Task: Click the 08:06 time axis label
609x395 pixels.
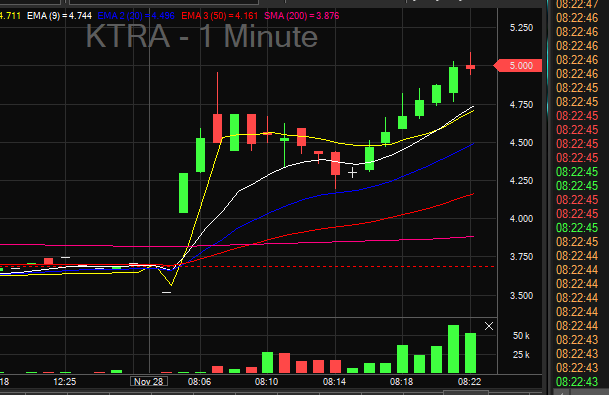Action: click(199, 382)
